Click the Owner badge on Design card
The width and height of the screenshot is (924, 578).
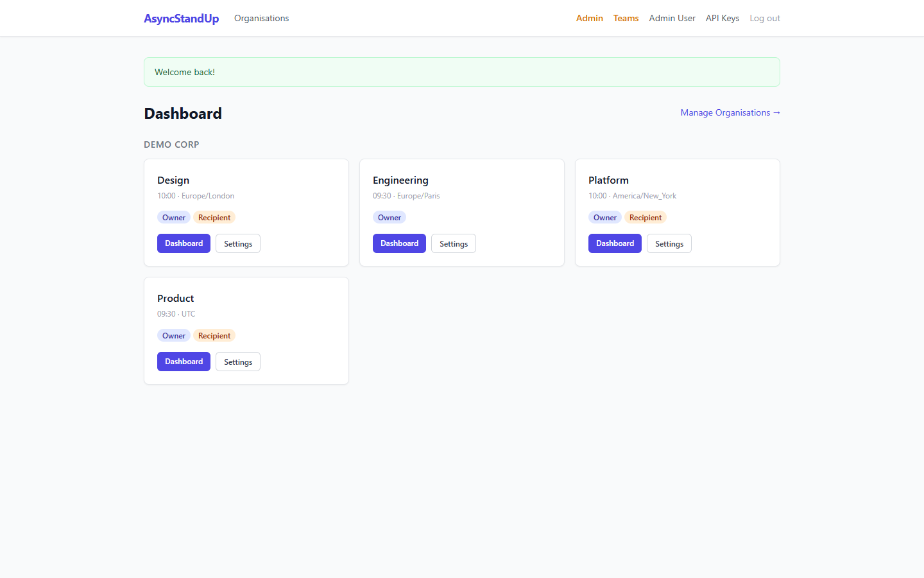coord(174,218)
